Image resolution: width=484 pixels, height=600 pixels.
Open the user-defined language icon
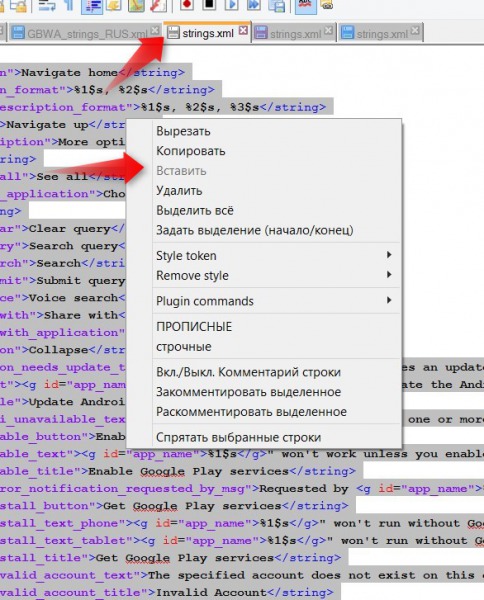point(114,5)
